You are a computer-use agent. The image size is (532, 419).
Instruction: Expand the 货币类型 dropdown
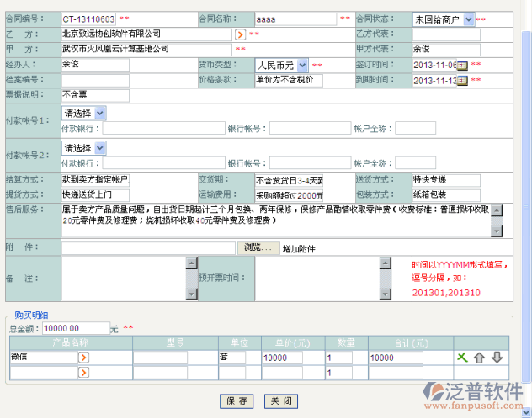pos(303,65)
